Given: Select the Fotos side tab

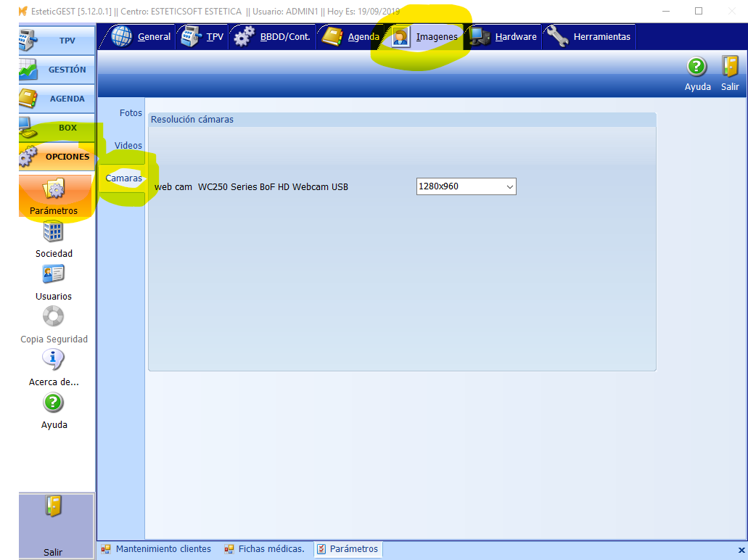Looking at the screenshot, I should 131,113.
